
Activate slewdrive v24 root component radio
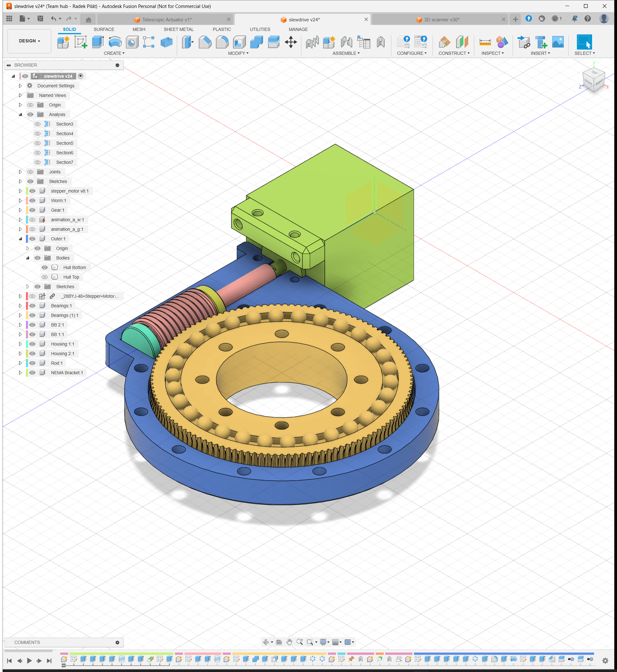[x=80, y=76]
